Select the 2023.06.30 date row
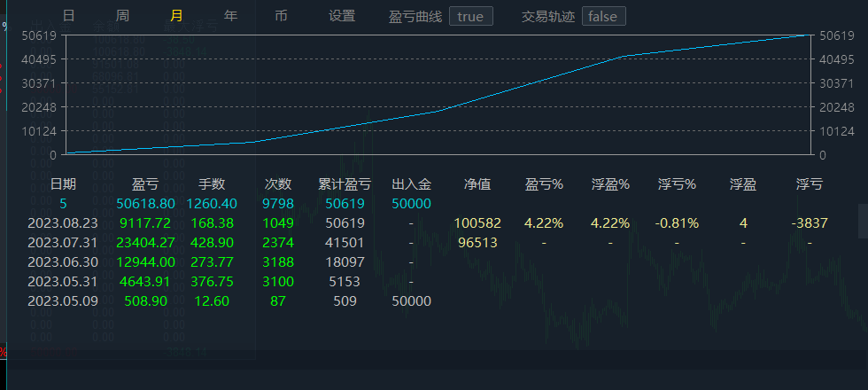This screenshot has height=390, width=868. pos(63,262)
